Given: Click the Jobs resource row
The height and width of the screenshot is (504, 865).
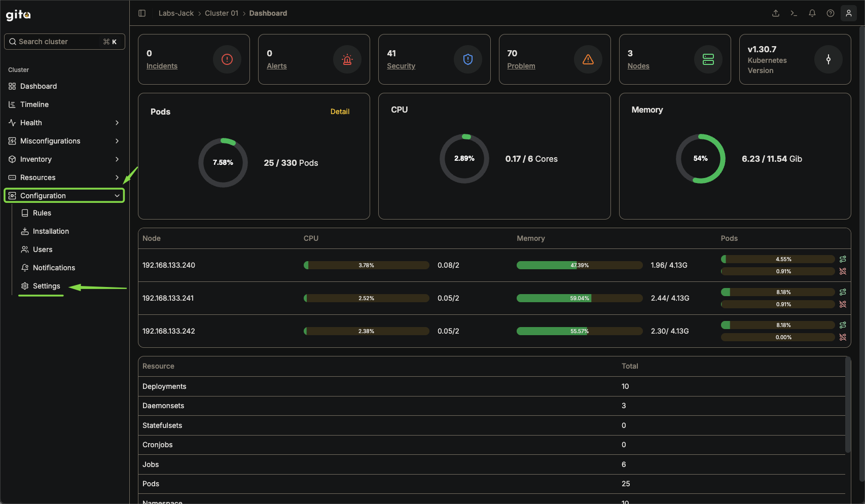Looking at the screenshot, I should 492,464.
